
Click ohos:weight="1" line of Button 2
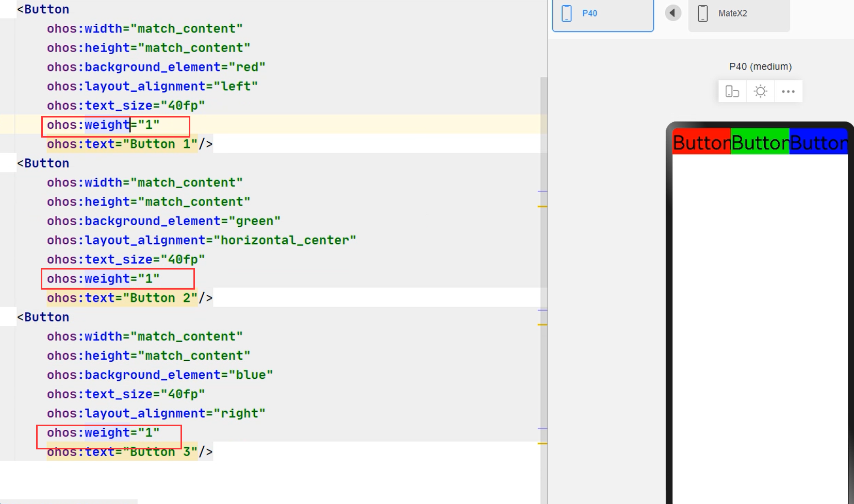(103, 279)
